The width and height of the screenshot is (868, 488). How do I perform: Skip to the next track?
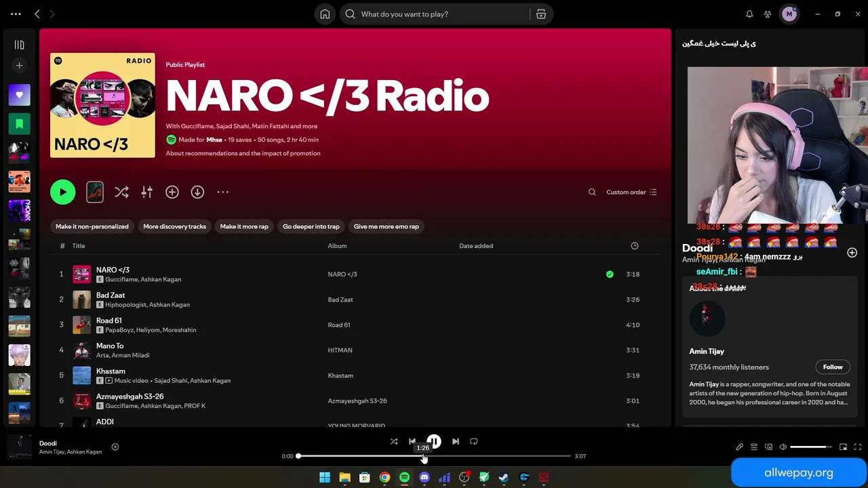(x=456, y=441)
